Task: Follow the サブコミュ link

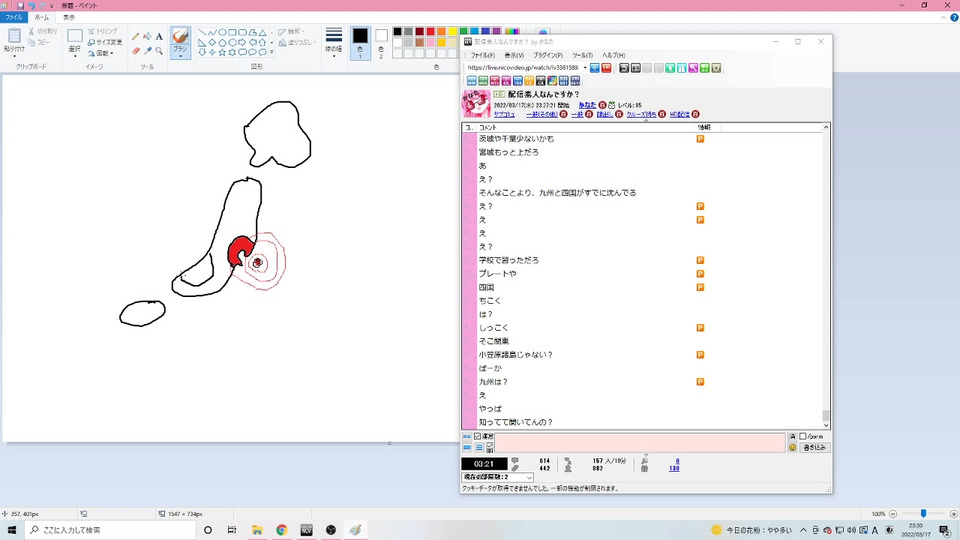Action: coord(504,114)
